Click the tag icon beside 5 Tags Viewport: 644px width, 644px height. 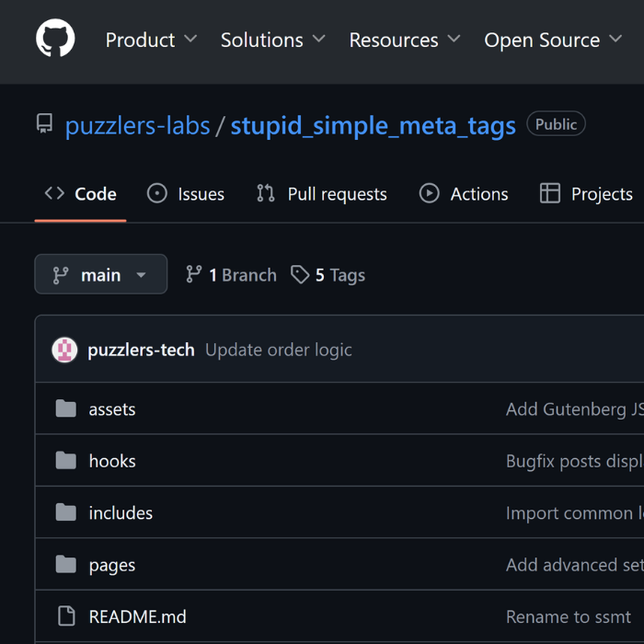click(300, 275)
